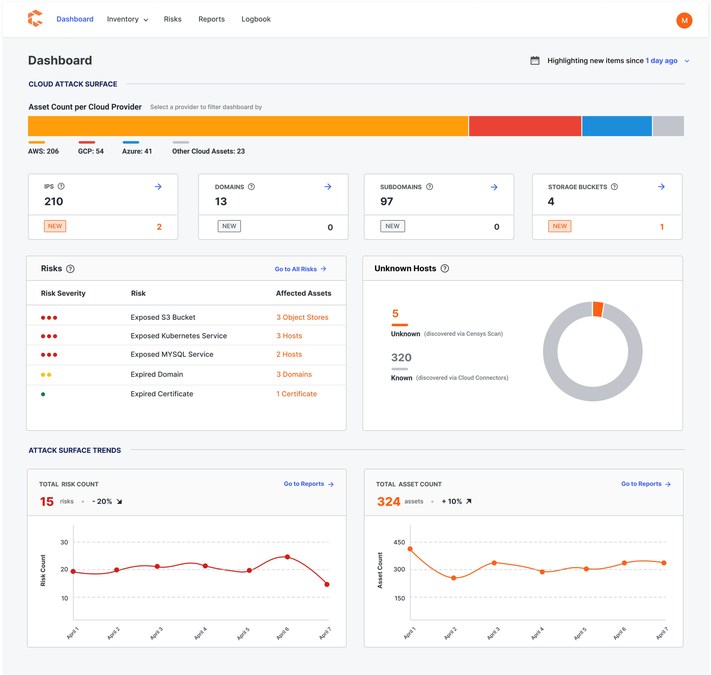Image resolution: width=711 pixels, height=675 pixels.
Task: Click the April 2 point on asset chart
Action: [453, 578]
